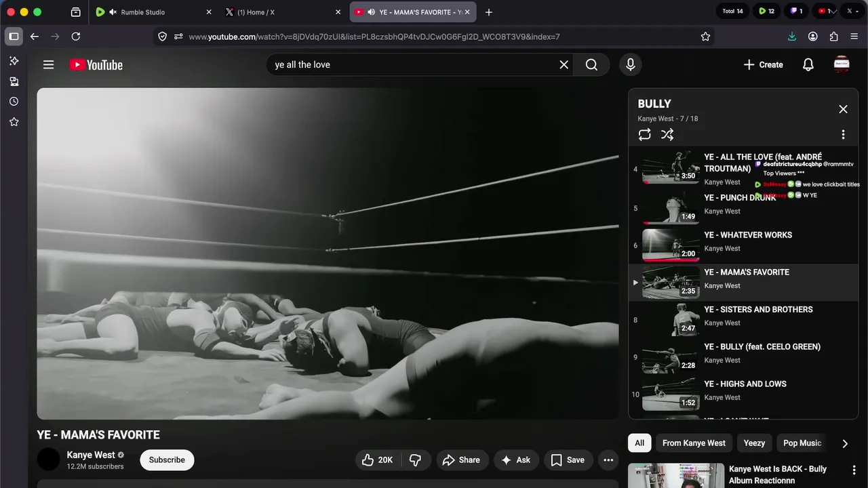The height and width of the screenshot is (488, 868).
Task: Select the Pop Music chip
Action: (x=802, y=443)
